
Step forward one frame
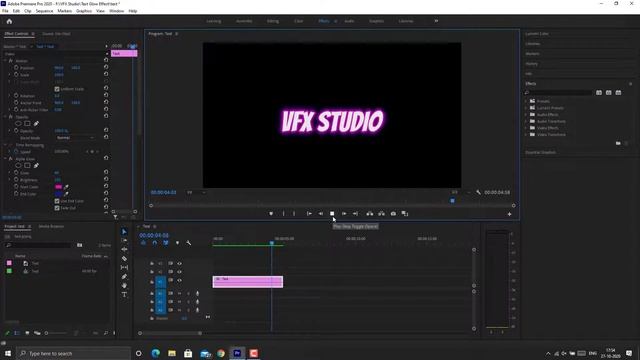click(344, 213)
